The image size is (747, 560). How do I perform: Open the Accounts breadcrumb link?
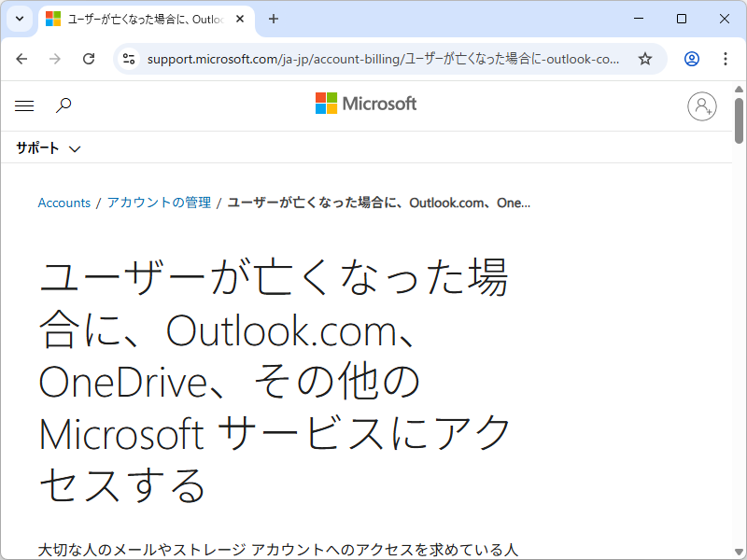click(63, 203)
